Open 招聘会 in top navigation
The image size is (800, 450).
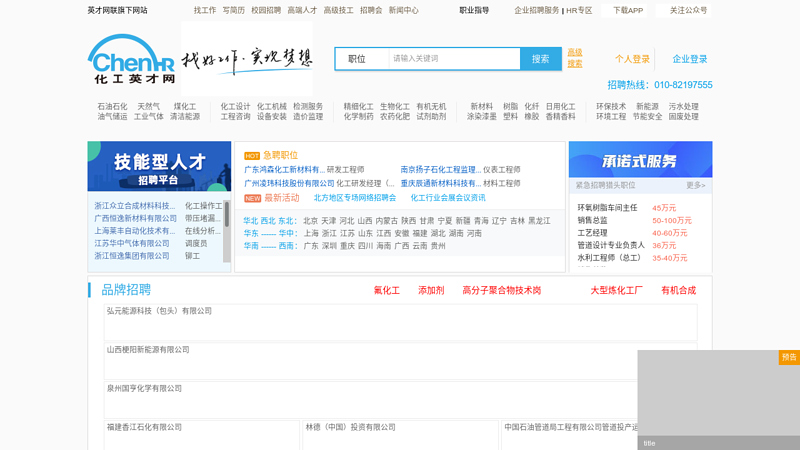point(371,10)
